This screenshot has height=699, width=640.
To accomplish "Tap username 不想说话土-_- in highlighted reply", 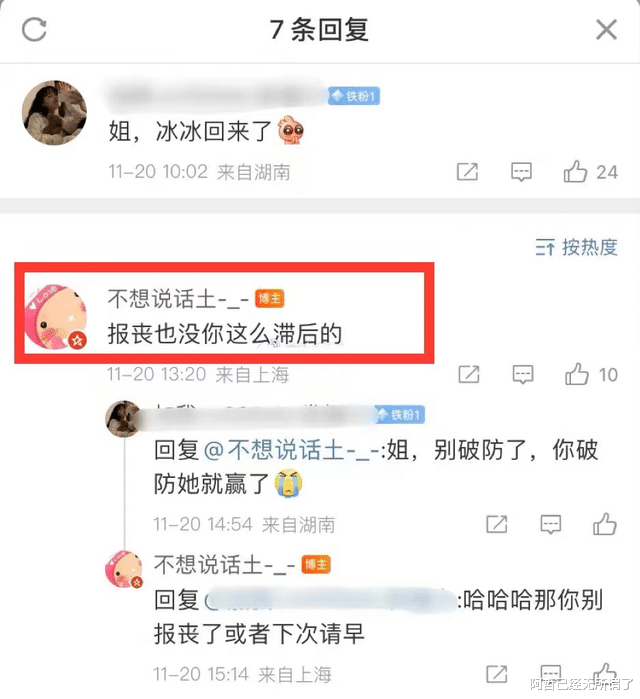I will (x=178, y=299).
